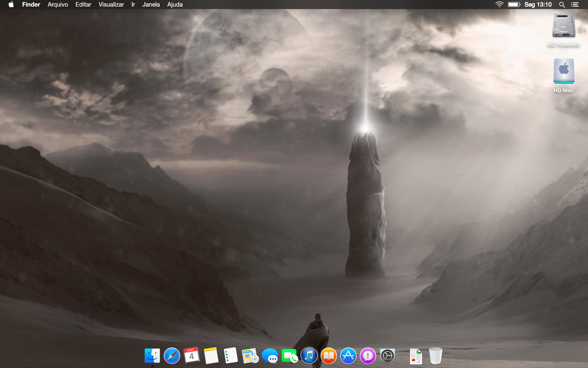588x368 pixels.
Task: Open the Editar menu
Action: [83, 4]
